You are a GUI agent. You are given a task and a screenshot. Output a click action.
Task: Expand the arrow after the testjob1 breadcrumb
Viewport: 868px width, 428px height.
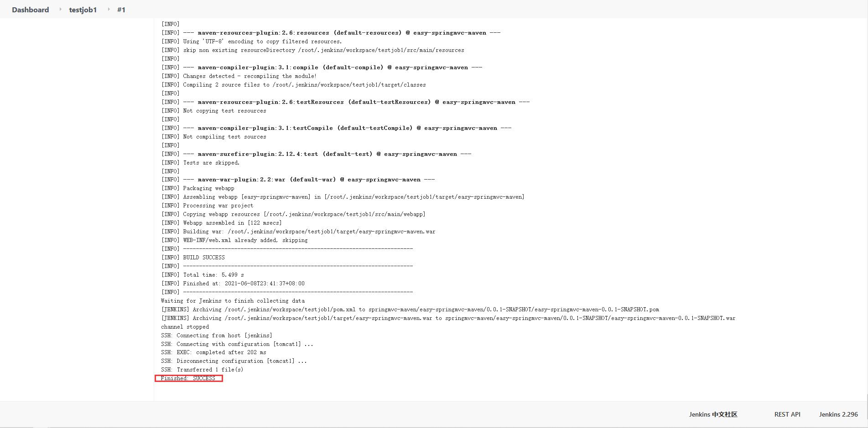click(109, 10)
